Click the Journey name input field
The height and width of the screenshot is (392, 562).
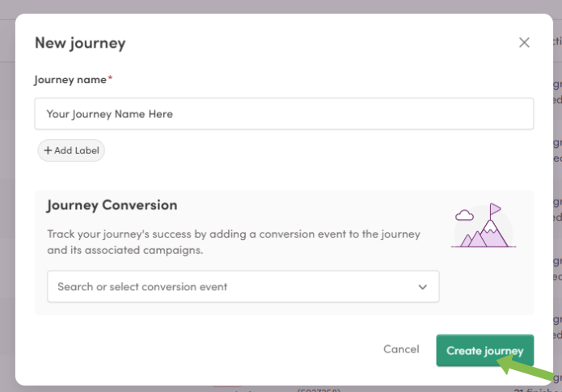(x=284, y=114)
